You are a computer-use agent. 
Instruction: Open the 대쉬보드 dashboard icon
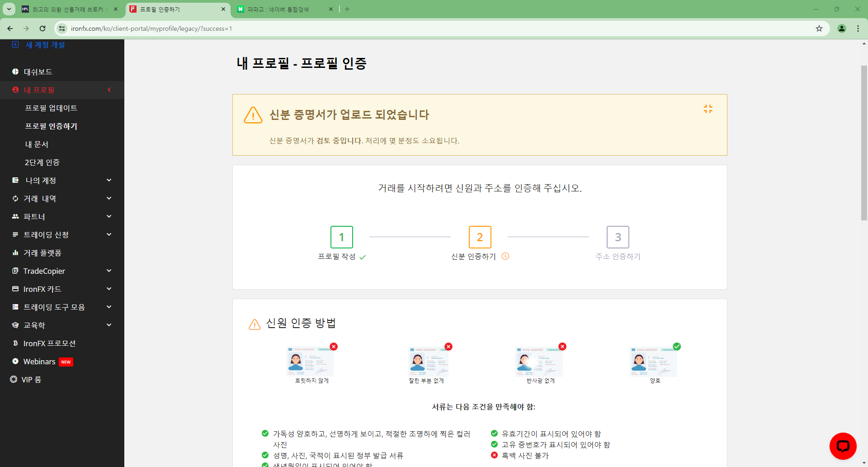pyautogui.click(x=15, y=71)
